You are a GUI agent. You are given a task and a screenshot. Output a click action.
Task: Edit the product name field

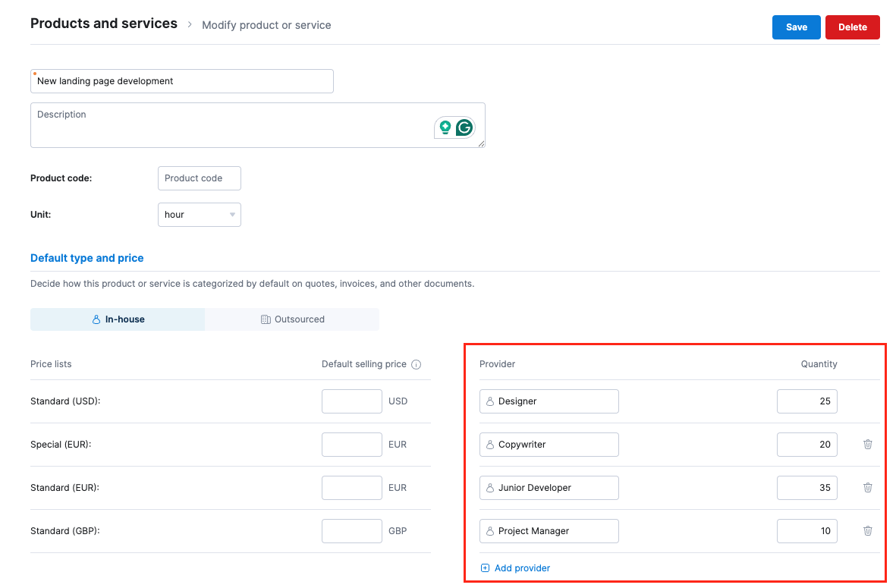coord(182,81)
